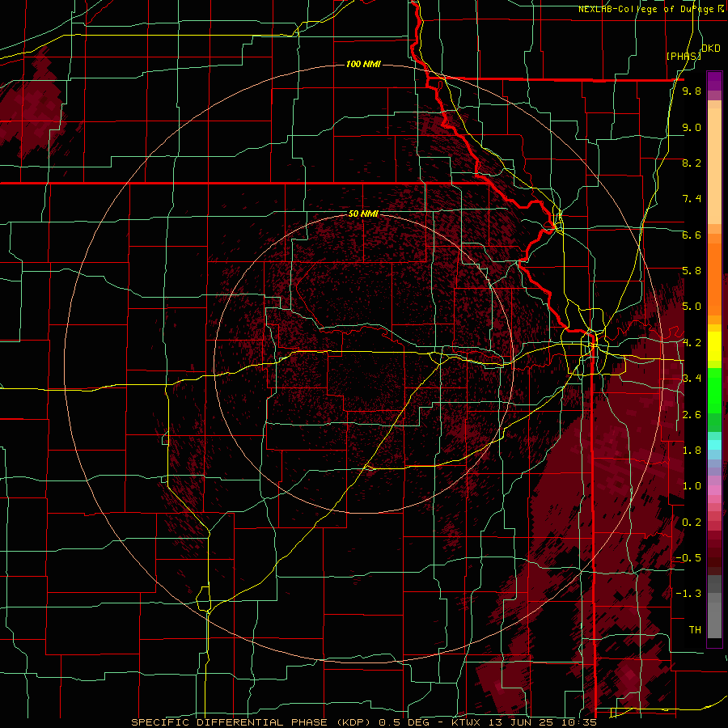Click the "100 NMI" range ring label

[x=363, y=64]
